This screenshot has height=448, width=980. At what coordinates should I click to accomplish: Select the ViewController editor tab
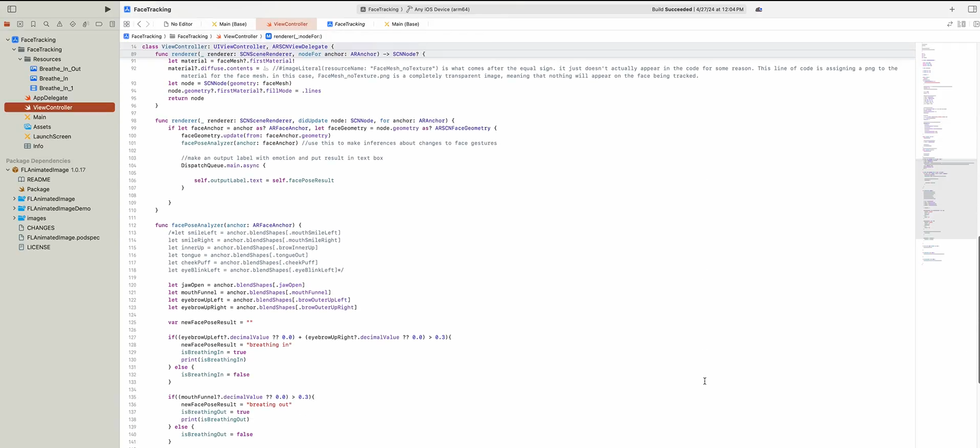[287, 24]
